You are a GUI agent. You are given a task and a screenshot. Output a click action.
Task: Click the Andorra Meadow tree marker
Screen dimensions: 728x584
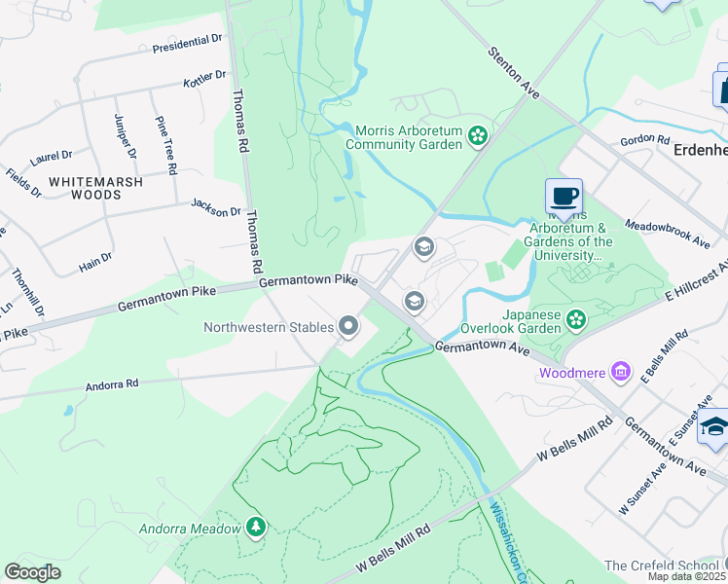pyautogui.click(x=255, y=528)
